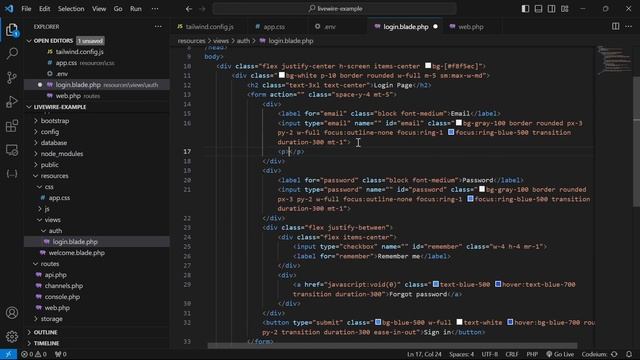Show more menu bar items
The image size is (640, 360).
point(155,9)
